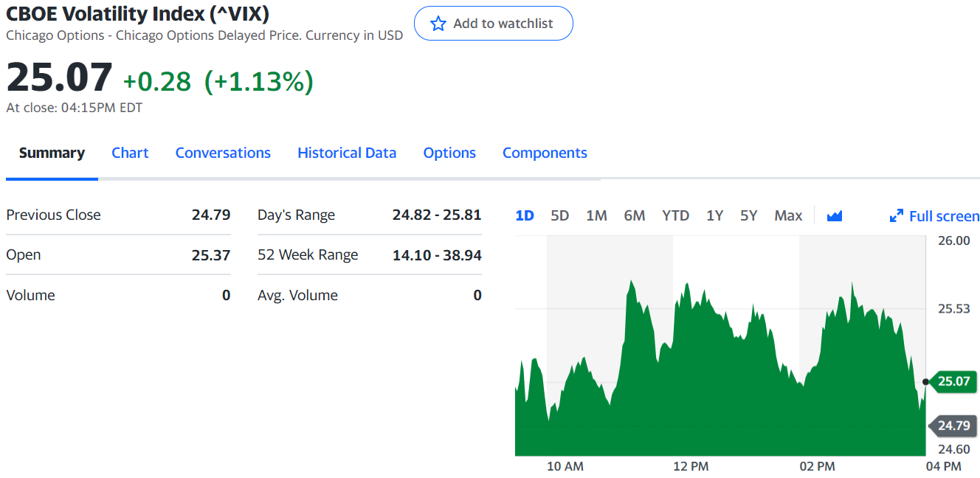Select the Max chart range
The height and width of the screenshot is (478, 980).
788,215
